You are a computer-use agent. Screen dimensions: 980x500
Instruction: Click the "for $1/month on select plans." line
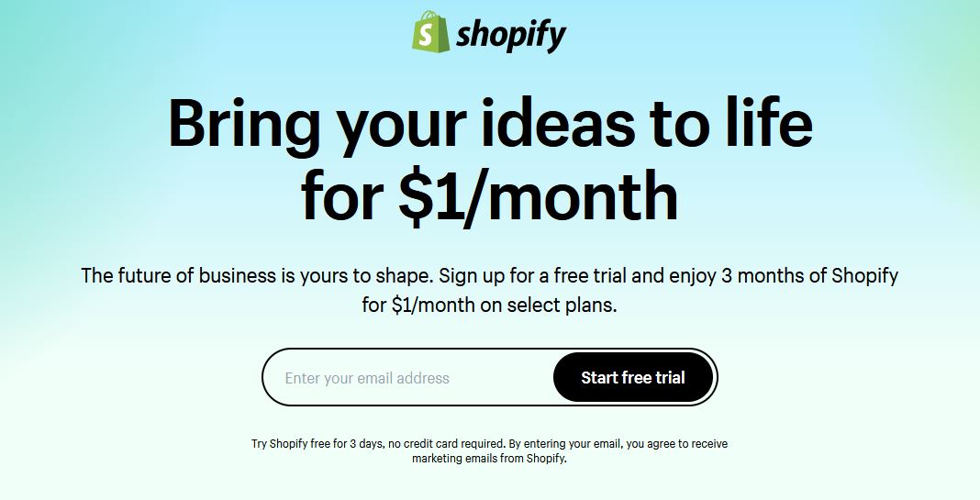tap(489, 306)
